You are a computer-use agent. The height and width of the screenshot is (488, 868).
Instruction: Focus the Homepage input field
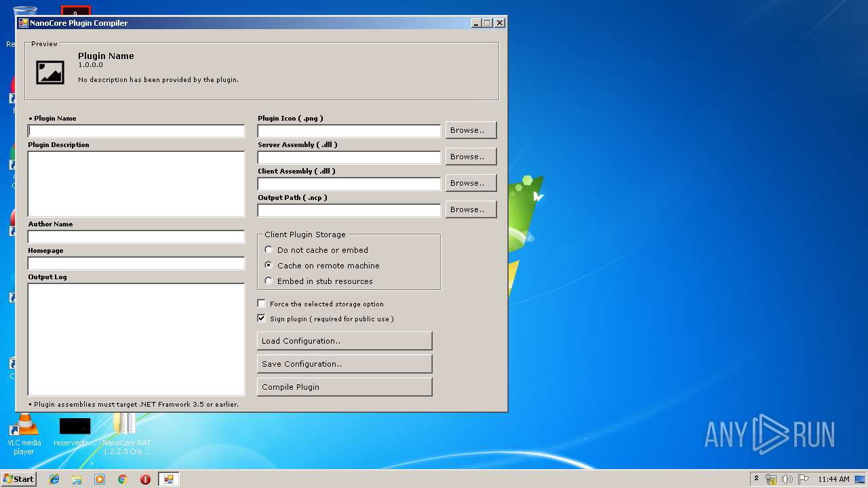pyautogui.click(x=136, y=263)
